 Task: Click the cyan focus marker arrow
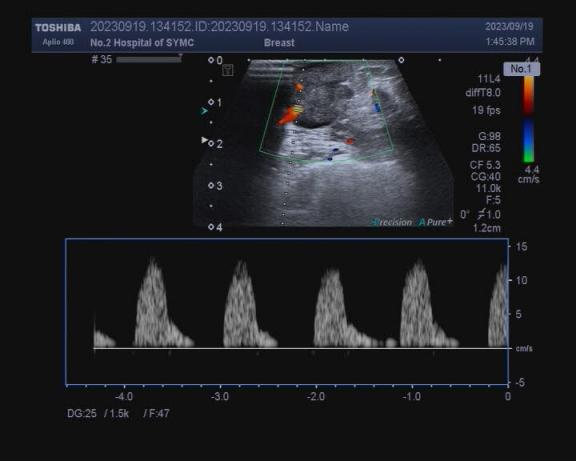pos(204,111)
